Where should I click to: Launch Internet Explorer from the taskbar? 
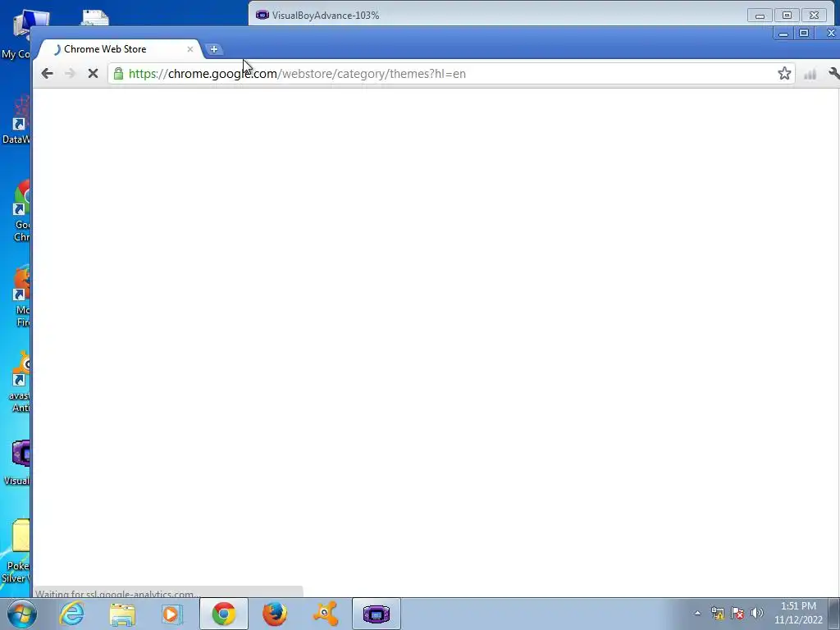pos(72,614)
